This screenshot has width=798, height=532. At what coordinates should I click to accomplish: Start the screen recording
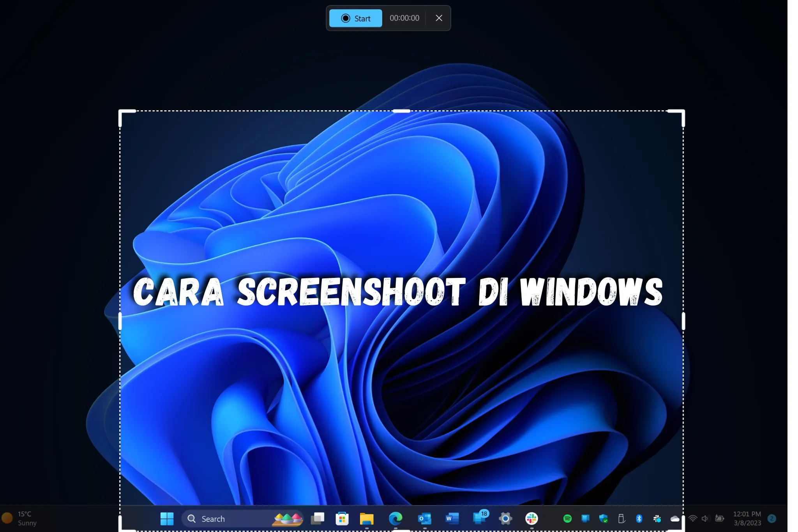click(x=355, y=18)
